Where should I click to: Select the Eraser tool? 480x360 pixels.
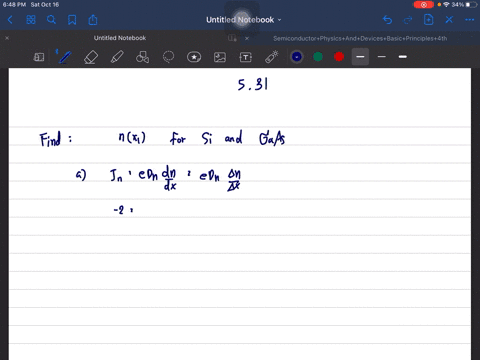[x=91, y=57]
